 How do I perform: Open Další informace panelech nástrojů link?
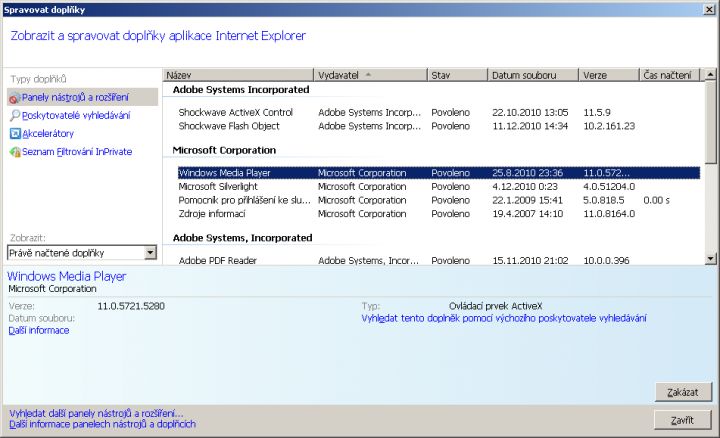pos(102,424)
